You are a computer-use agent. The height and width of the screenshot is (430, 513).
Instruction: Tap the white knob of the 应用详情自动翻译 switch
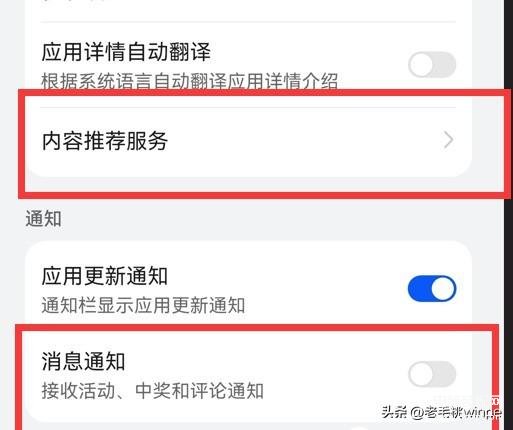[421, 64]
